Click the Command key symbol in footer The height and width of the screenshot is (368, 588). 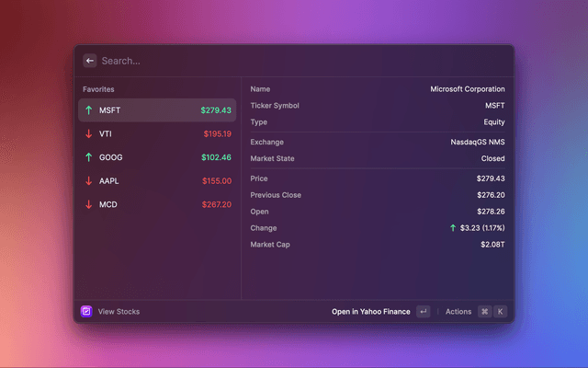(x=484, y=312)
